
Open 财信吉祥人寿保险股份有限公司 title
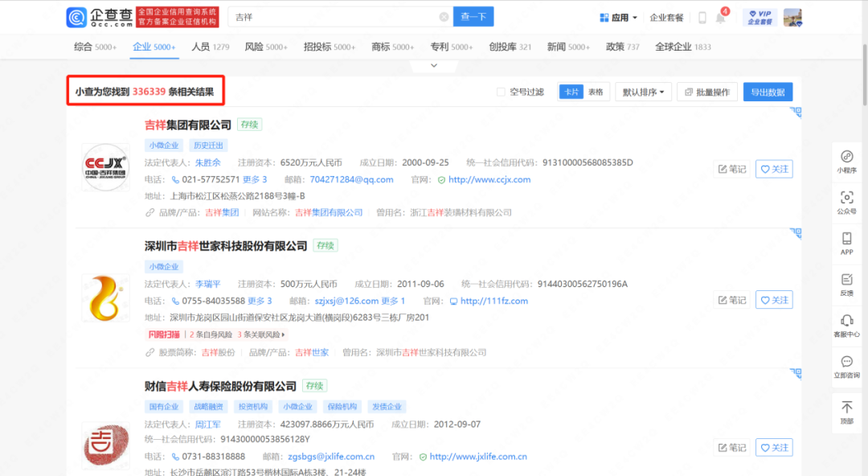(x=220, y=386)
